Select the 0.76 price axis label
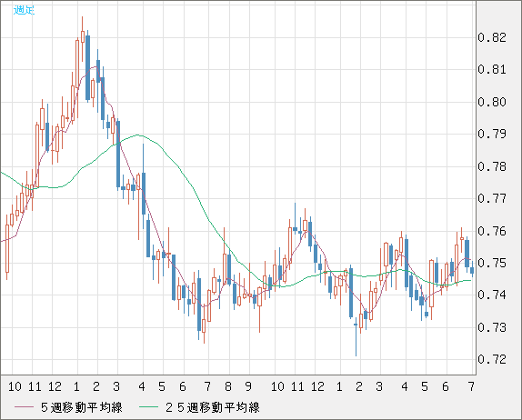Viewport: 522px width, 420px height. pyautogui.click(x=492, y=231)
